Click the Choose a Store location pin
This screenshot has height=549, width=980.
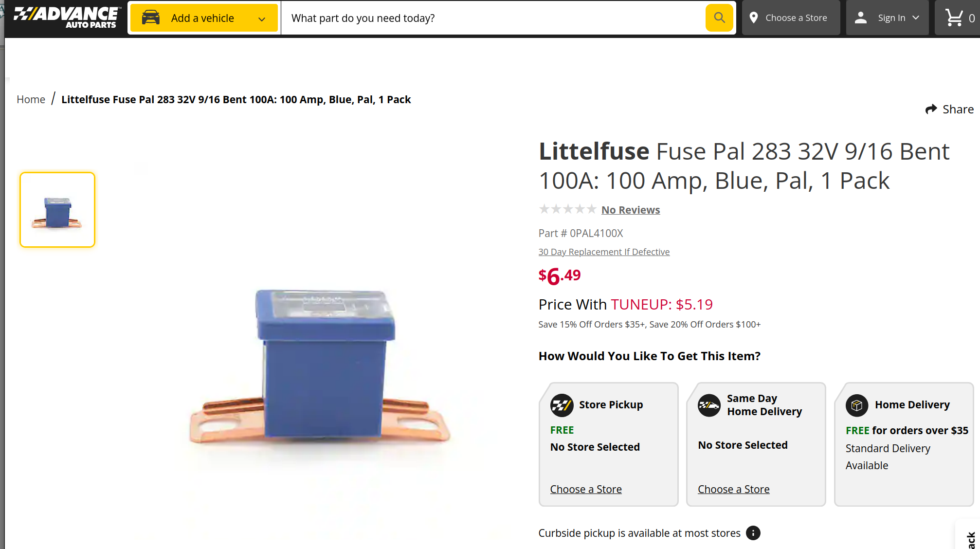(x=754, y=18)
